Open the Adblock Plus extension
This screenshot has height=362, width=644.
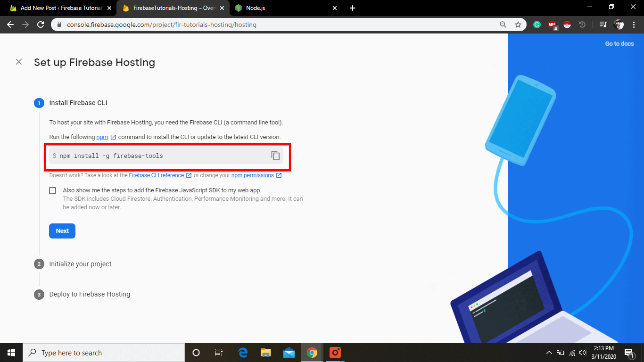click(553, 25)
